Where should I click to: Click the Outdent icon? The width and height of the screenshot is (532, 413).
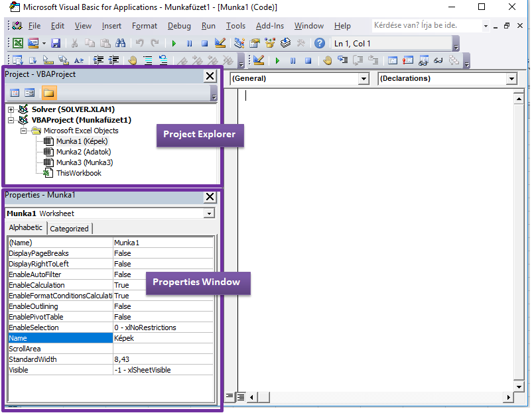click(113, 61)
